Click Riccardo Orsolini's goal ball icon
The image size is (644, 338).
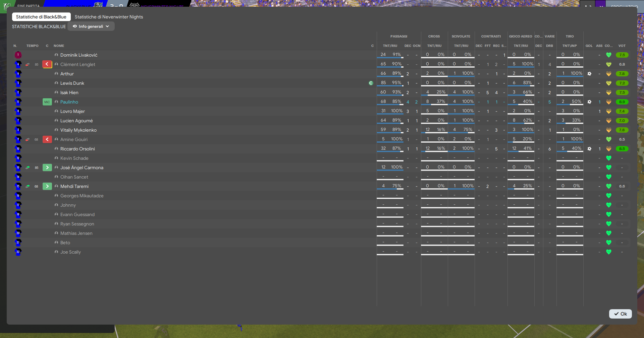click(589, 149)
